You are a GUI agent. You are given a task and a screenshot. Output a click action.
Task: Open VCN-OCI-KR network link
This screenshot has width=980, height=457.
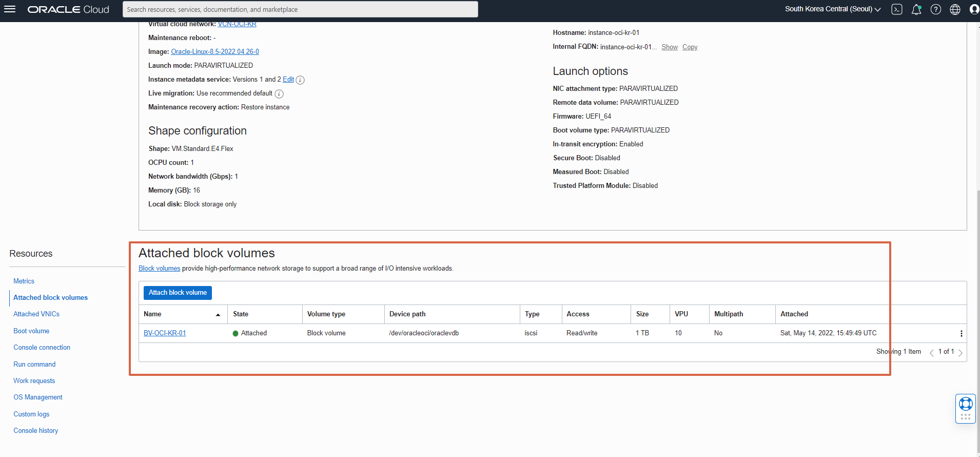point(237,24)
